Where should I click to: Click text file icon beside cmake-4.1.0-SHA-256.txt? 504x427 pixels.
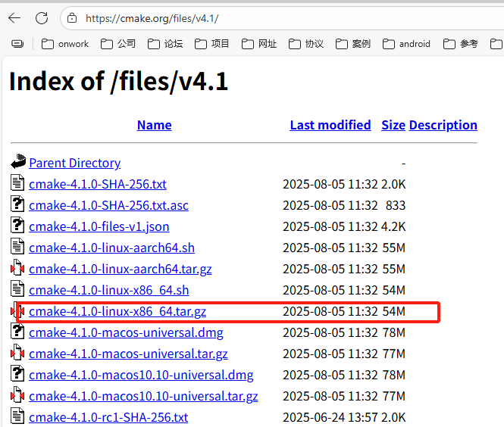pyautogui.click(x=17, y=182)
